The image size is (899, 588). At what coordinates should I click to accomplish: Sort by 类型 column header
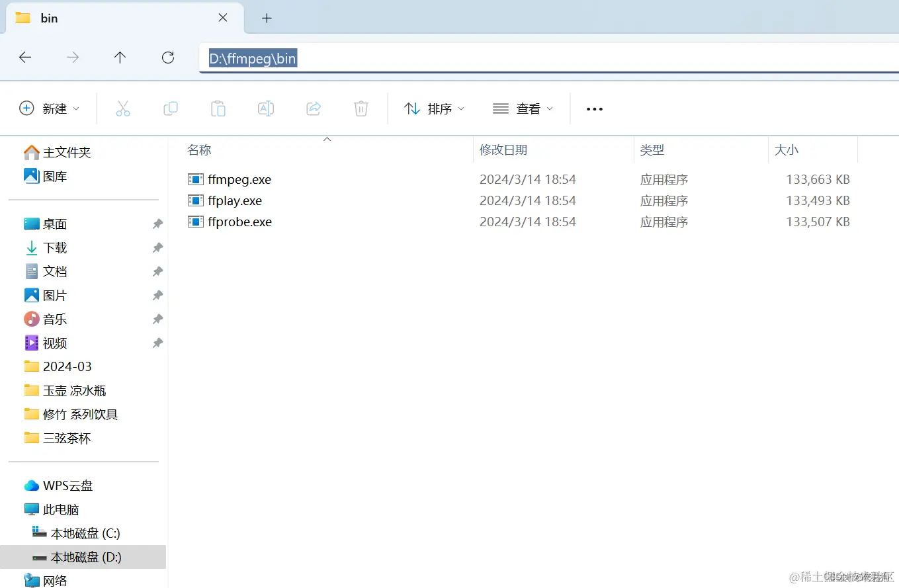click(652, 150)
